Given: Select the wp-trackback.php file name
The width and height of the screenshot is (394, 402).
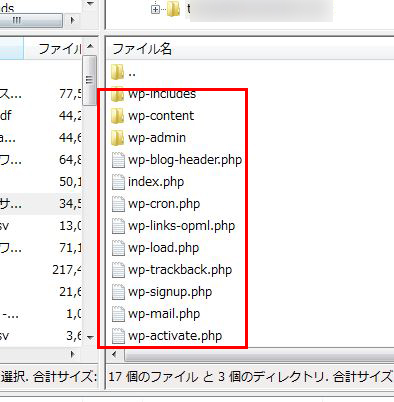Looking at the screenshot, I should [180, 270].
